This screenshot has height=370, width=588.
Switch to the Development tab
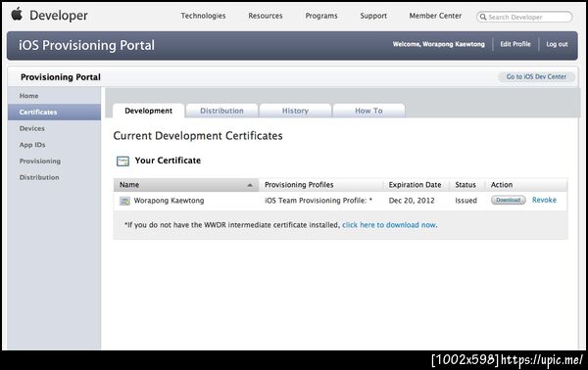coord(149,111)
